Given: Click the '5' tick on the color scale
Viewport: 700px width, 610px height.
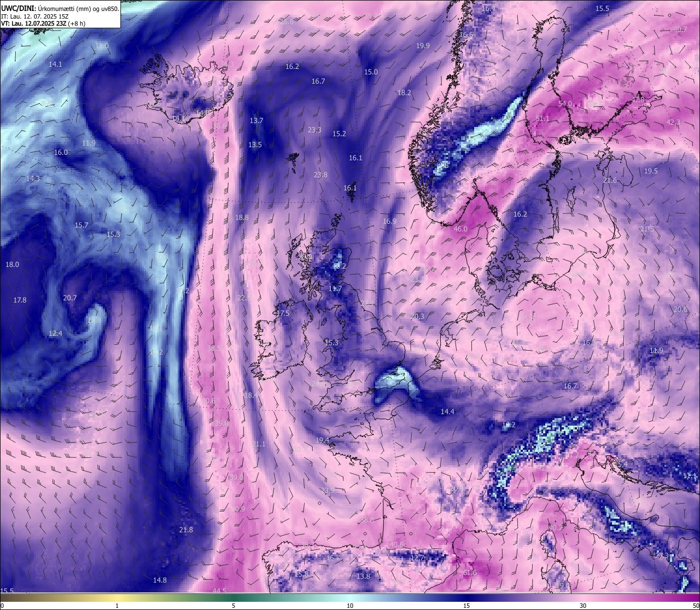Looking at the screenshot, I should (234, 606).
